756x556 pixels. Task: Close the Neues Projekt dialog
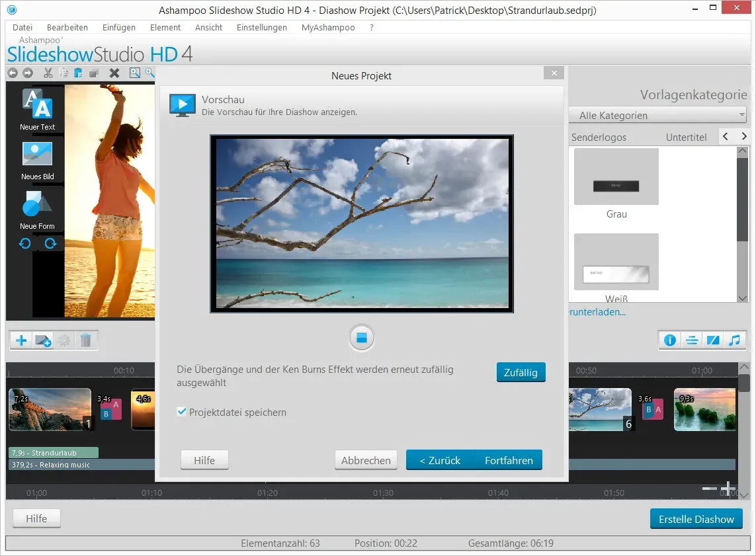(554, 73)
